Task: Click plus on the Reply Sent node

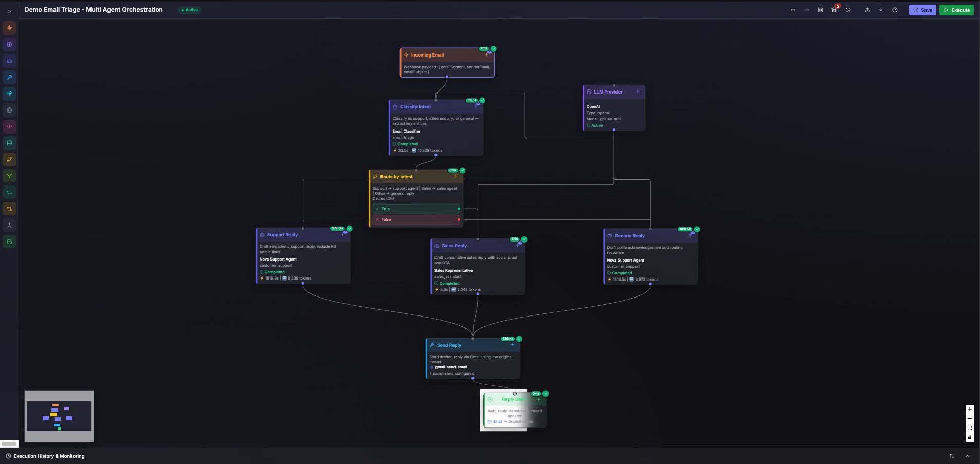Action: tap(539, 399)
